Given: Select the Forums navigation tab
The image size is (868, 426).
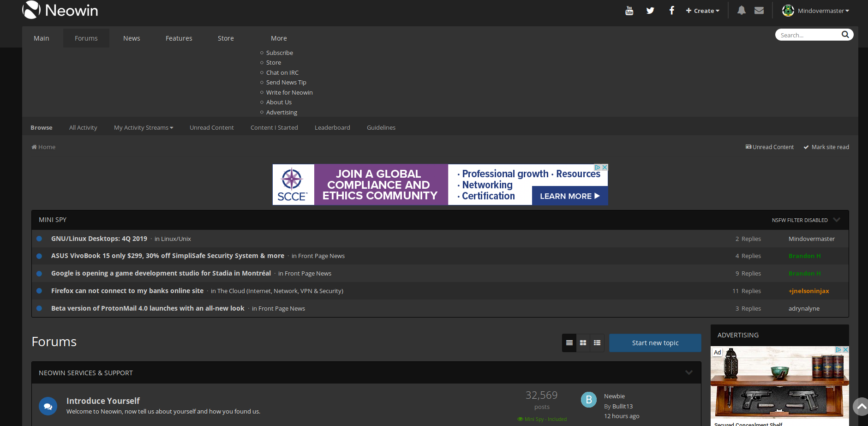Looking at the screenshot, I should click(x=86, y=38).
